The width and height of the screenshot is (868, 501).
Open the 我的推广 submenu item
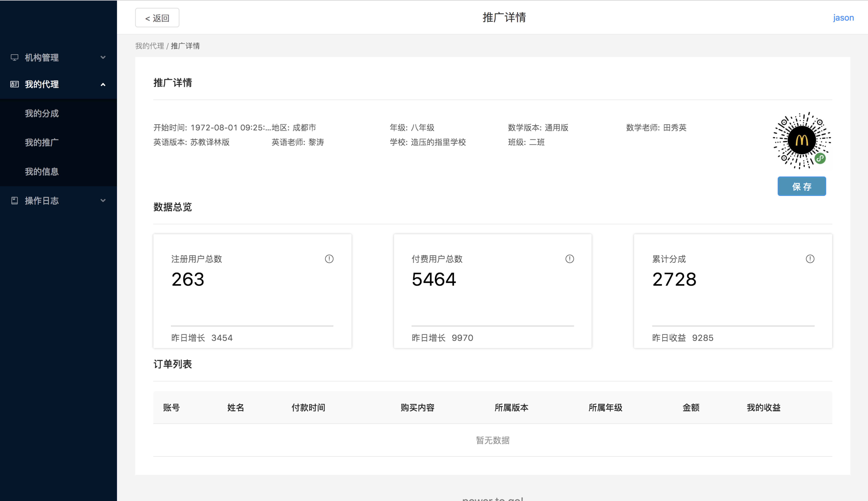[42, 142]
